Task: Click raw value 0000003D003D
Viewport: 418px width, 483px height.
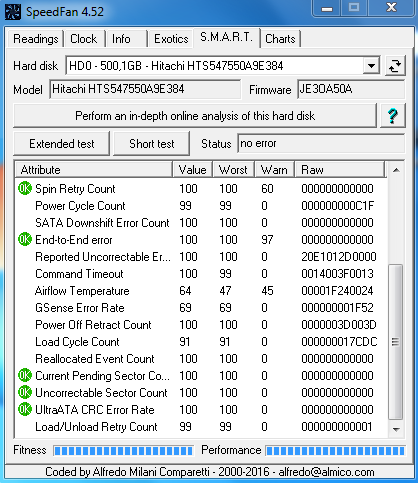Action: [x=339, y=325]
